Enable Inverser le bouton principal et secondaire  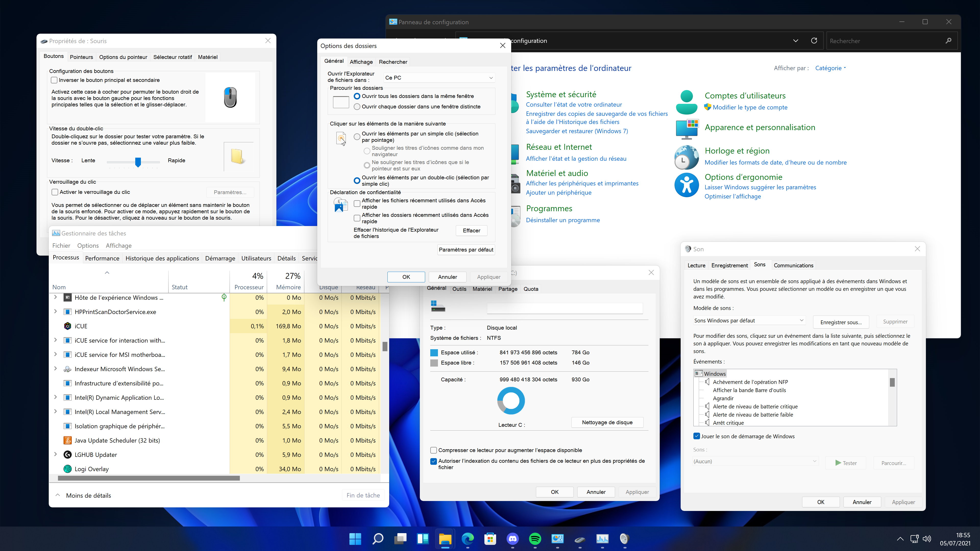click(54, 80)
